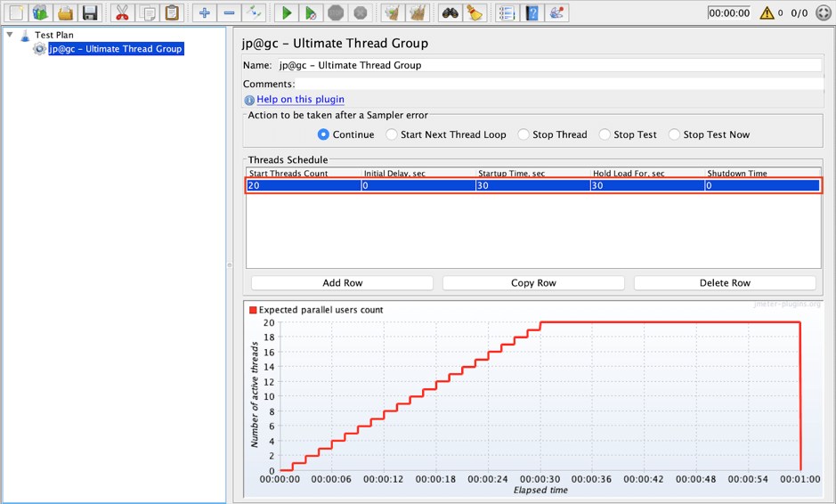Click the Startup Time cell in schedule row

coord(533,185)
